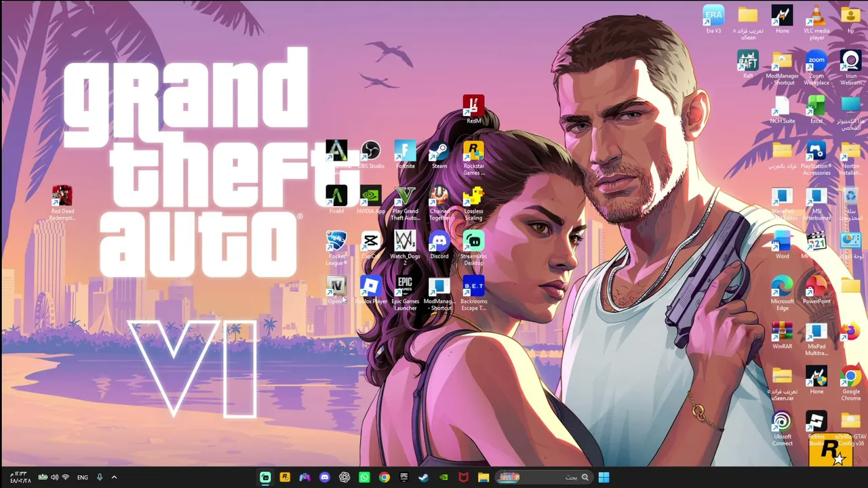
Task: Open the volume control in system tray
Action: [x=54, y=477]
